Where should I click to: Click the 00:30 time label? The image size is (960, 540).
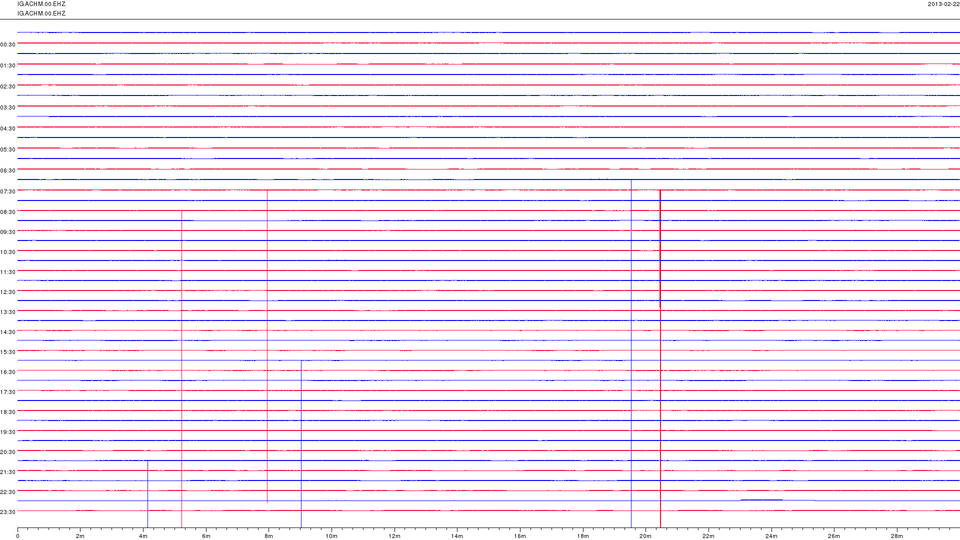pyautogui.click(x=8, y=44)
